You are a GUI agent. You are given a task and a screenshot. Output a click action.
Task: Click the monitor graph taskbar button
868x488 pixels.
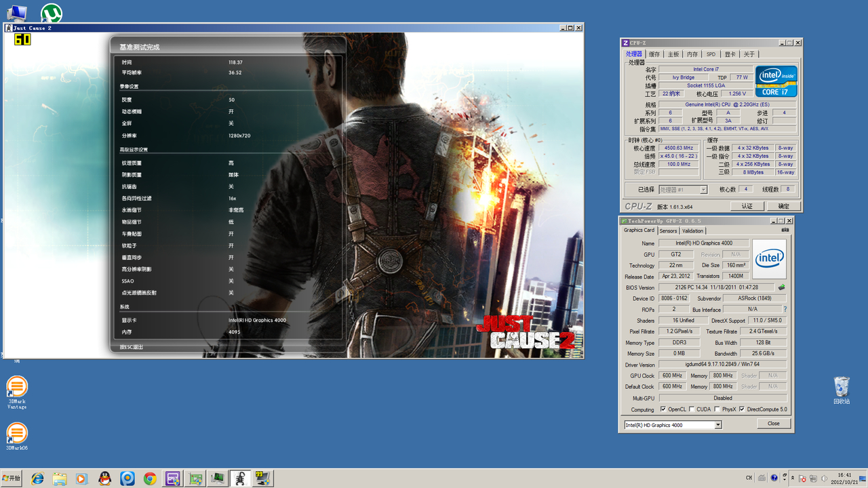(218, 479)
